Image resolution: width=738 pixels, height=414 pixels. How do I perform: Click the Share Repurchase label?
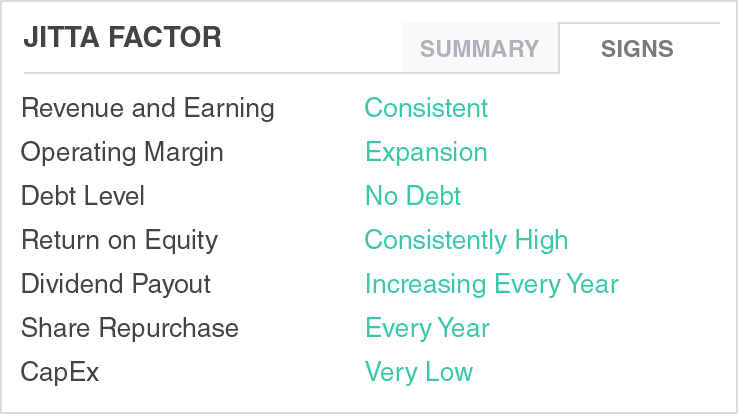(x=129, y=328)
